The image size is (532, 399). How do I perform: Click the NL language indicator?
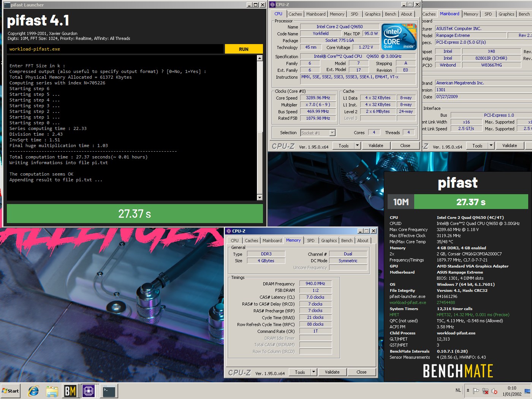point(458,390)
